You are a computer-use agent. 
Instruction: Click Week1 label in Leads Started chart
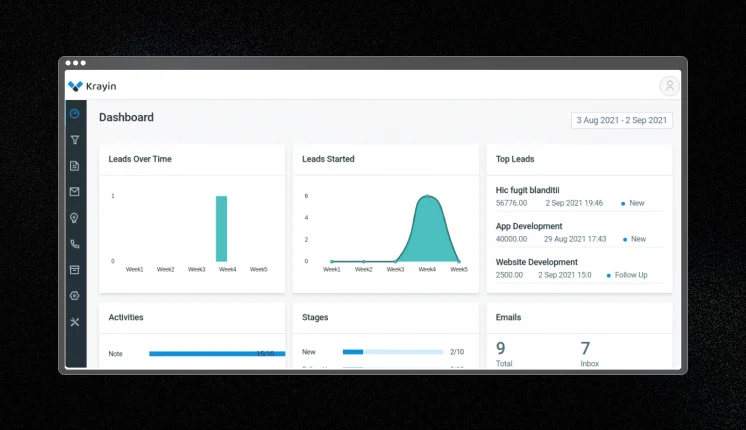(332, 269)
